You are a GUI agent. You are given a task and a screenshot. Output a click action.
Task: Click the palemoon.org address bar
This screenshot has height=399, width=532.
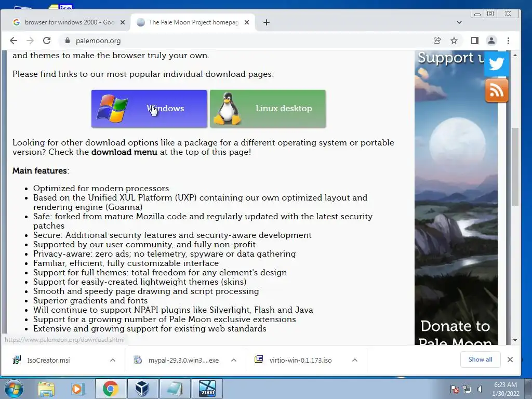coord(244,41)
